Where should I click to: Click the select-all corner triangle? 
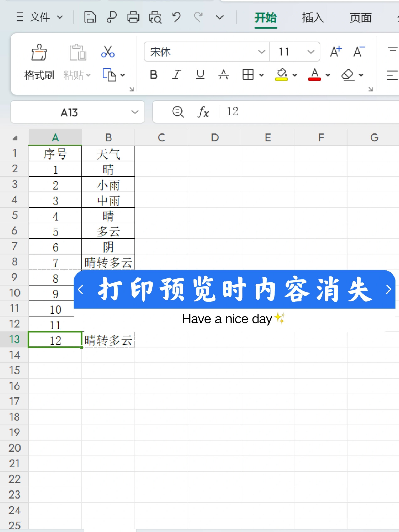pos(15,138)
